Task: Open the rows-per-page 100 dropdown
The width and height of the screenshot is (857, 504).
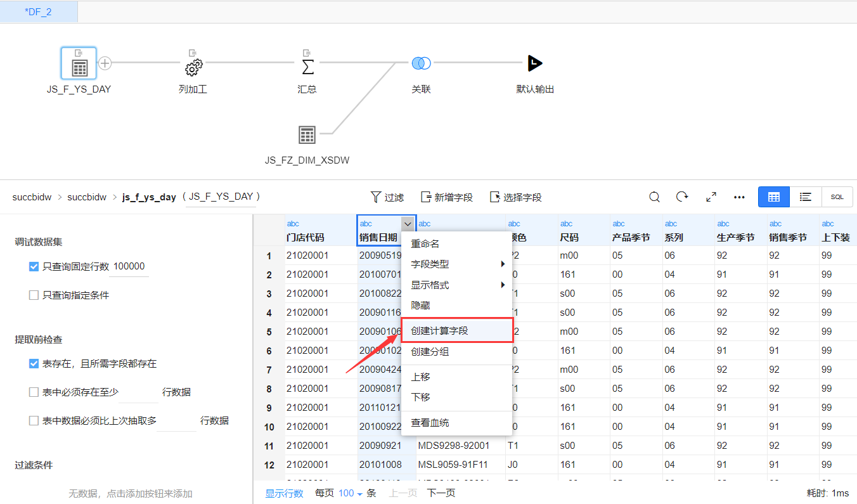Action: coord(350,493)
